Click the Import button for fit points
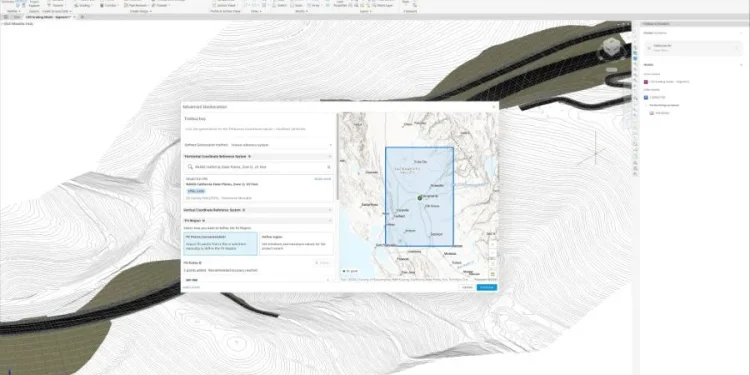750x375 pixels. 323,263
